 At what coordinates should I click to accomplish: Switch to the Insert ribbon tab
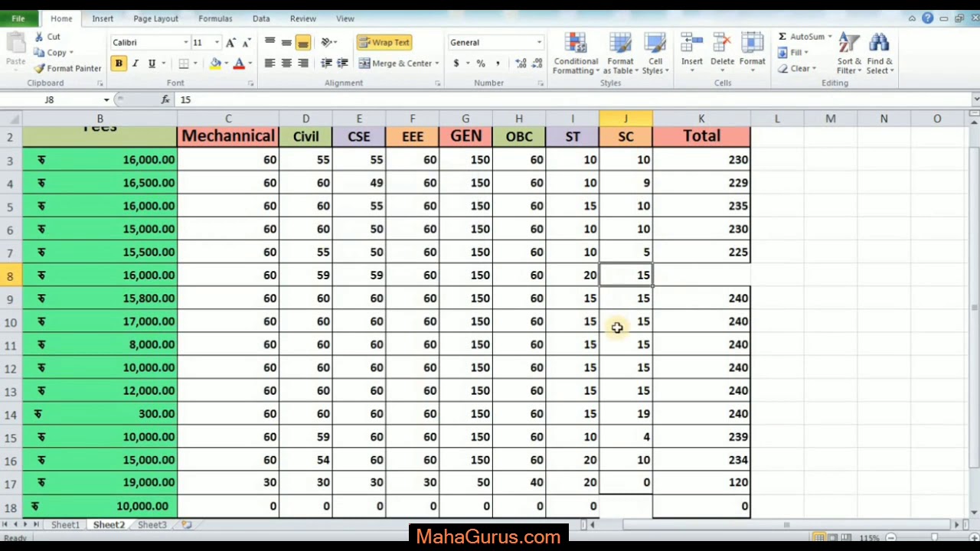(x=103, y=18)
